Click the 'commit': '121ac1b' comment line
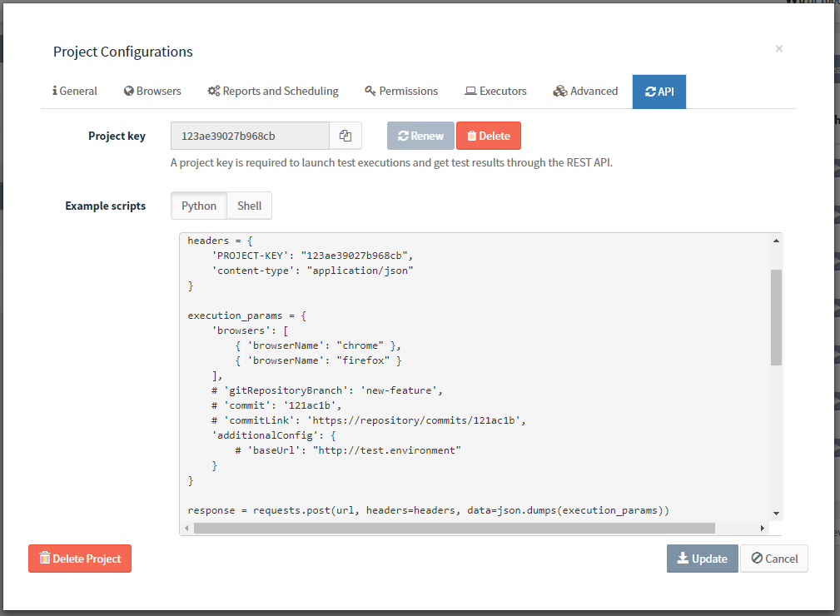The image size is (840, 616). point(276,405)
